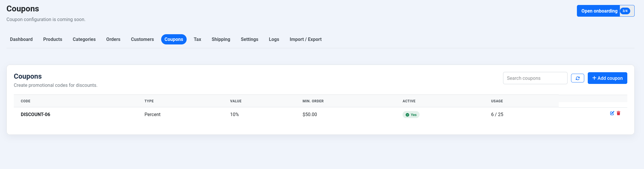Switch to the Products tab
This screenshot has height=169, width=644.
pos(53,39)
